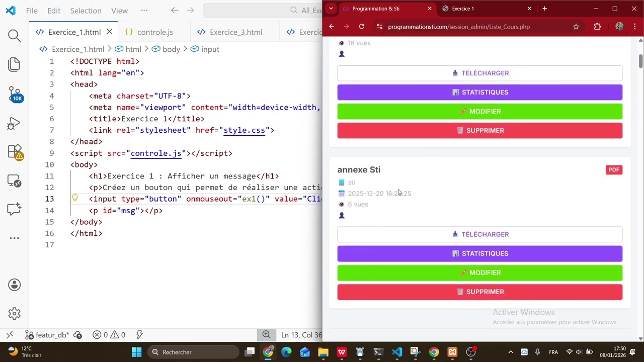Click the Rechercher taskbar search box

pyautogui.click(x=194, y=352)
